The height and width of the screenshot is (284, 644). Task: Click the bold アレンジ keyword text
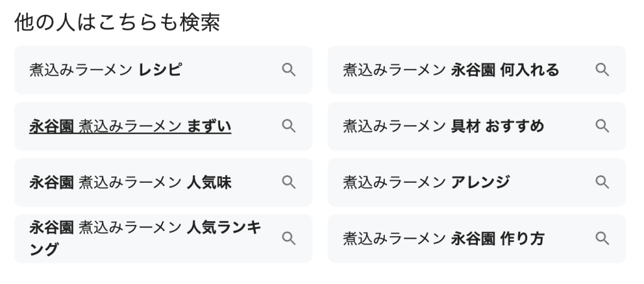click(480, 182)
